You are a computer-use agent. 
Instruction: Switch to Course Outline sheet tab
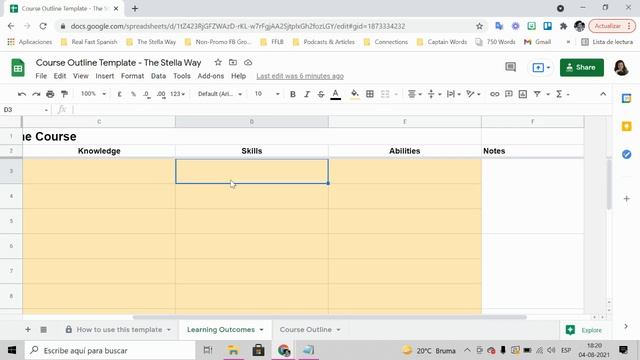[306, 329]
